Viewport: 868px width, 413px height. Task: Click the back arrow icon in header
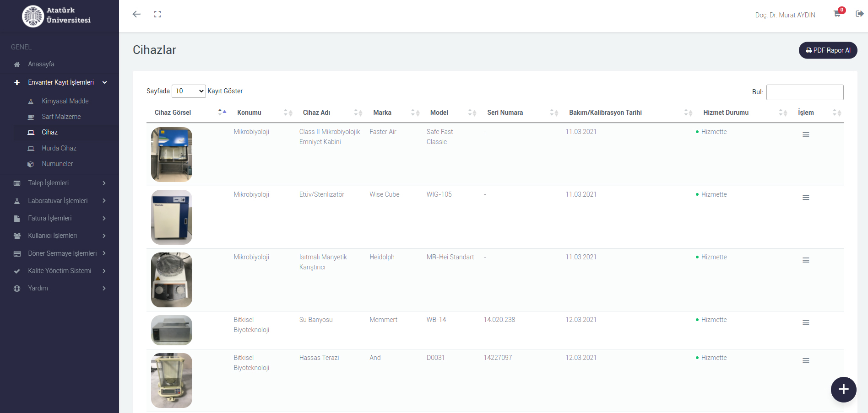pos(136,14)
